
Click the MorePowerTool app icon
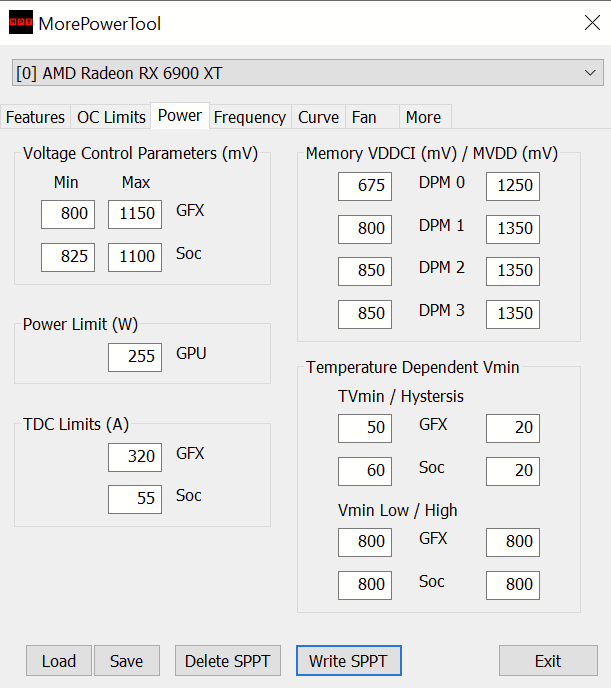[21, 22]
